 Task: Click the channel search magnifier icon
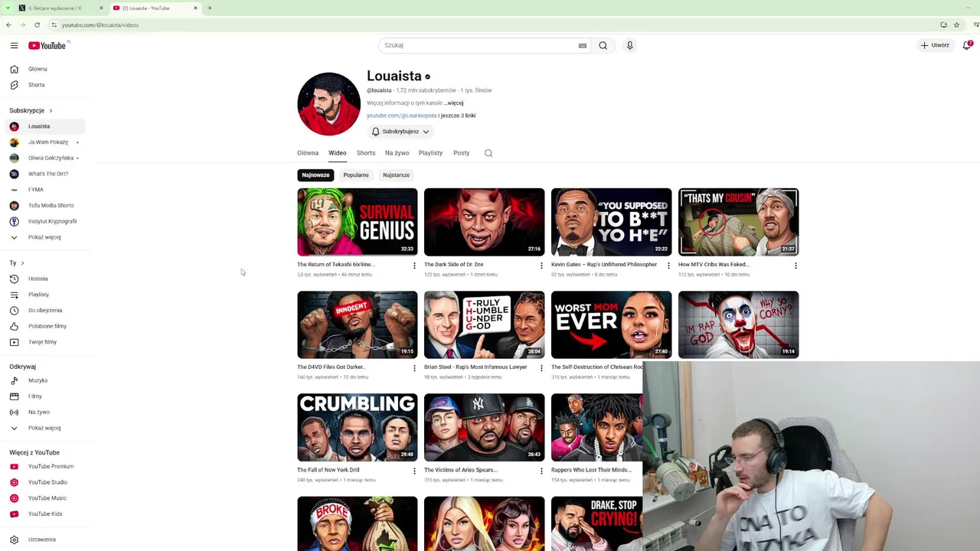click(488, 153)
